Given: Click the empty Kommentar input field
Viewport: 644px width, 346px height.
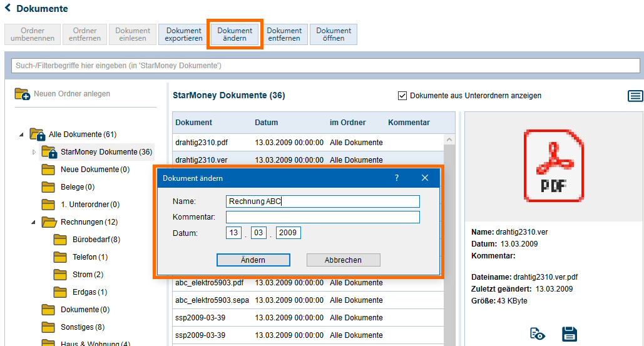Looking at the screenshot, I should 323,216.
